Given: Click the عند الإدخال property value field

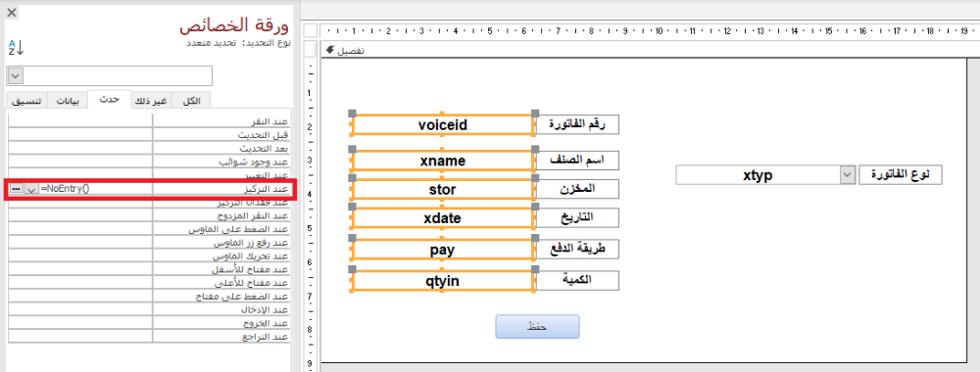Looking at the screenshot, I should click(80, 309).
